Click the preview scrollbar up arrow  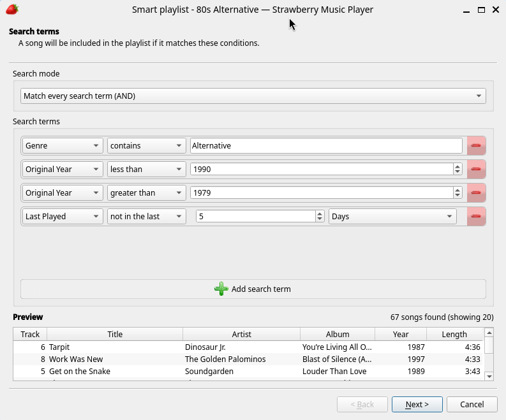(x=489, y=332)
